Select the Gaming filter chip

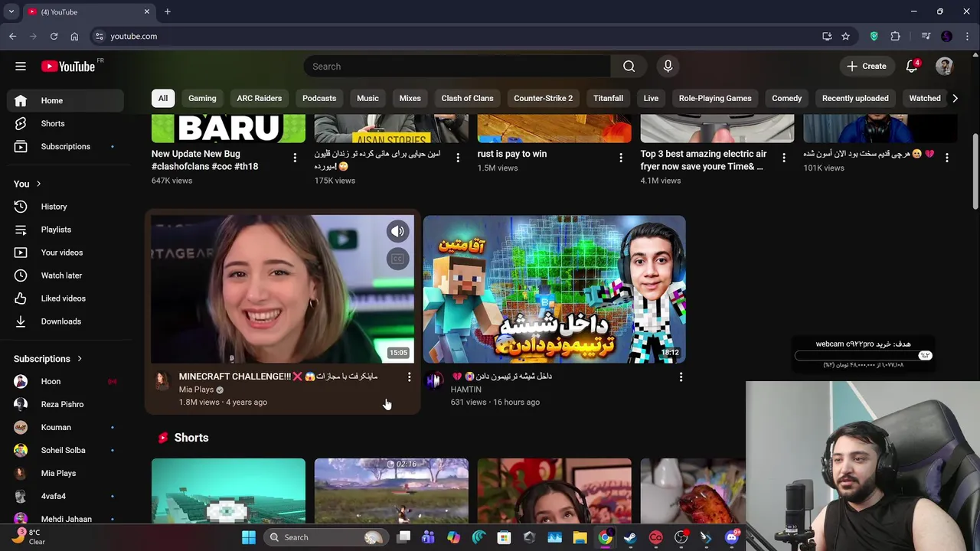coord(202,98)
